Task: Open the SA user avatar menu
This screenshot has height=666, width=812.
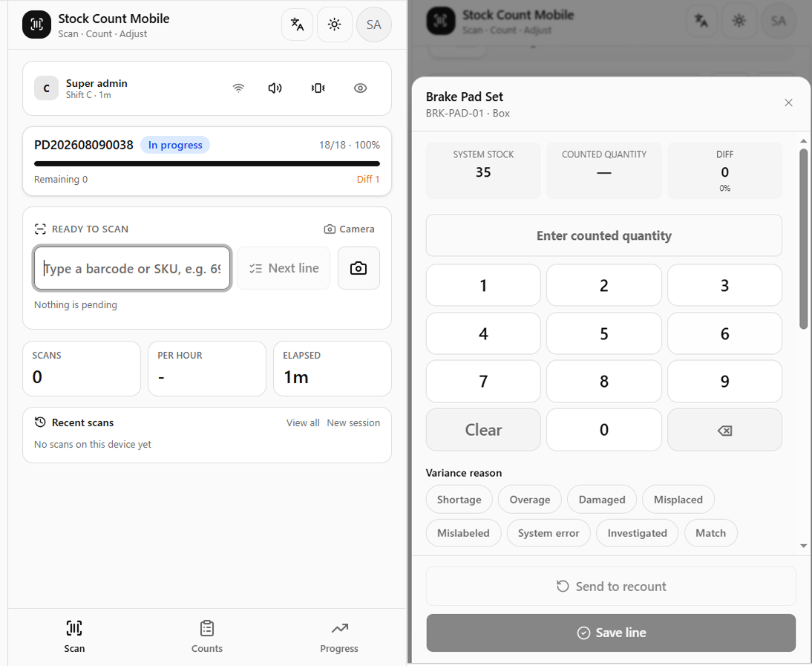Action: tap(374, 25)
